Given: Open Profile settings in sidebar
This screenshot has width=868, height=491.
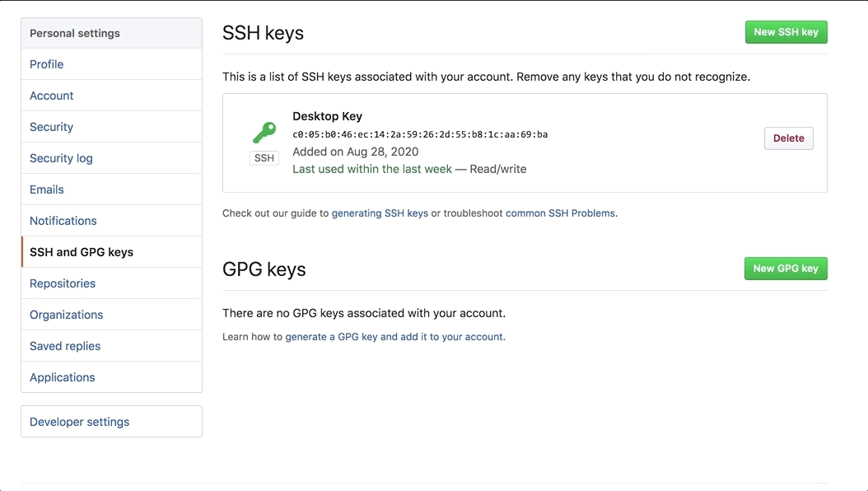Looking at the screenshot, I should click(47, 64).
